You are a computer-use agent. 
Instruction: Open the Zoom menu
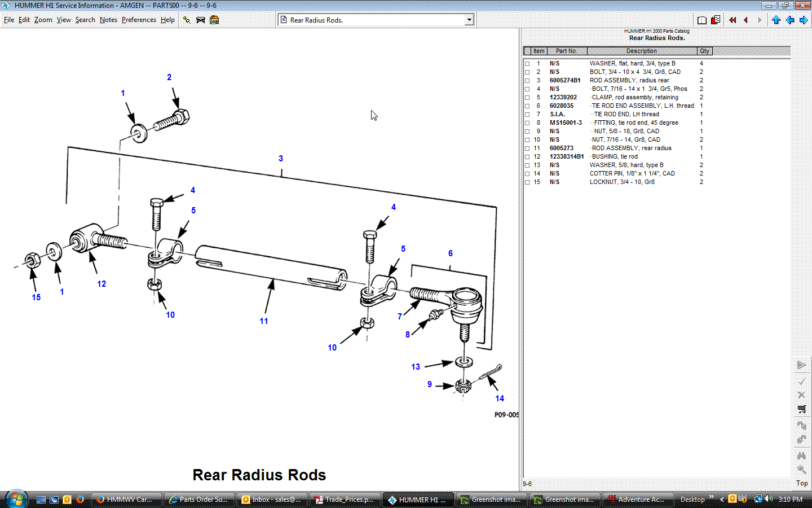[x=43, y=20]
